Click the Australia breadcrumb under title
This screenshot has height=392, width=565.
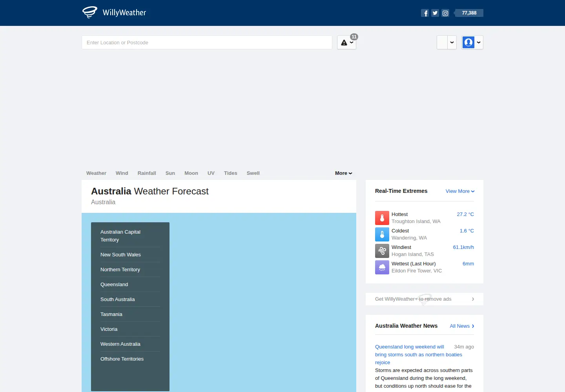pos(103,202)
